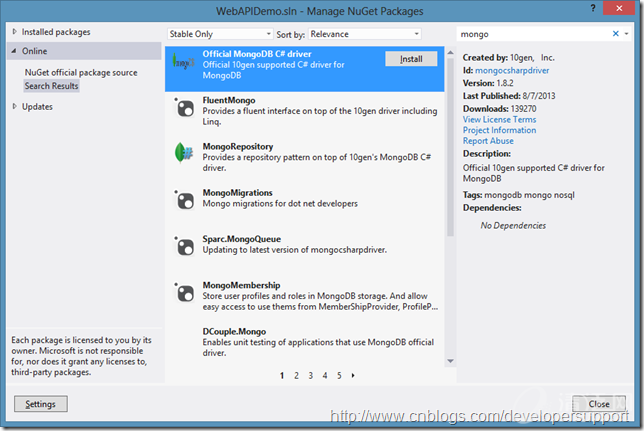Install the Official MongoDB C# driver
Viewport: 644px width, 431px height.
pyautogui.click(x=410, y=59)
